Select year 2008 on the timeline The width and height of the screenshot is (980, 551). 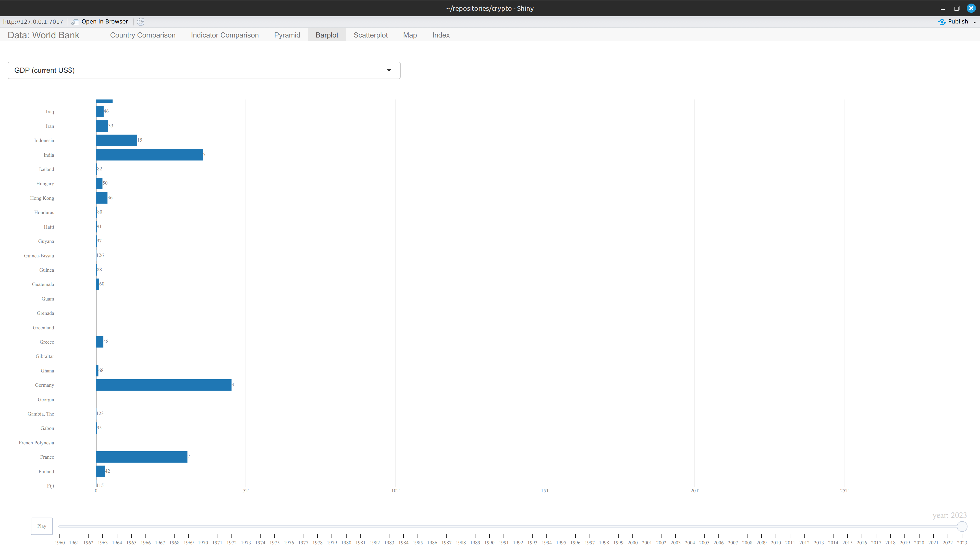pos(747,542)
